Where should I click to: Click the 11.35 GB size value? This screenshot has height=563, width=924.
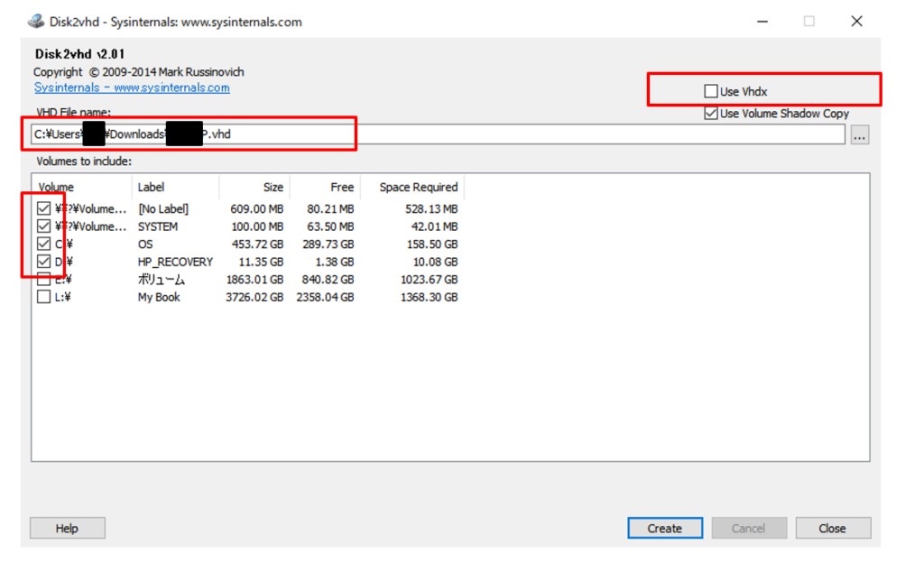point(261,262)
